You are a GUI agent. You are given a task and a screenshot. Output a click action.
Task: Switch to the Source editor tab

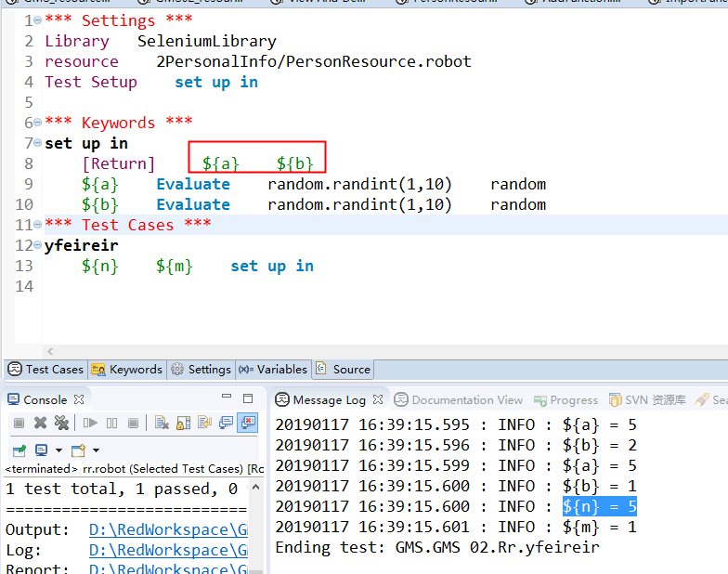[x=344, y=370]
